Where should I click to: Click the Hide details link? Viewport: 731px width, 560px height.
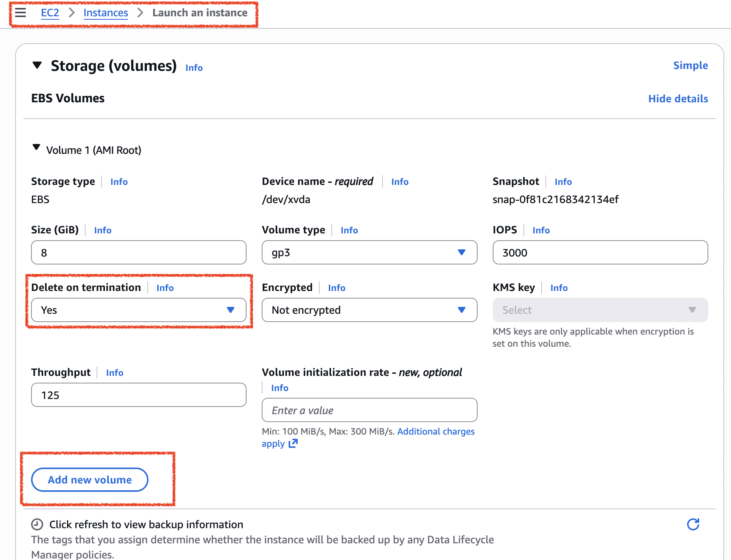678,99
